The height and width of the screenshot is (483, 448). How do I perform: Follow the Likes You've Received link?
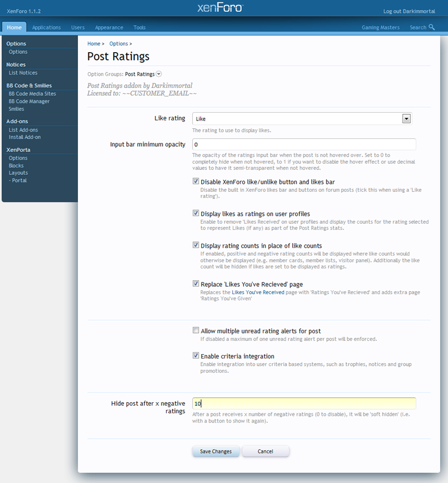[258, 292]
